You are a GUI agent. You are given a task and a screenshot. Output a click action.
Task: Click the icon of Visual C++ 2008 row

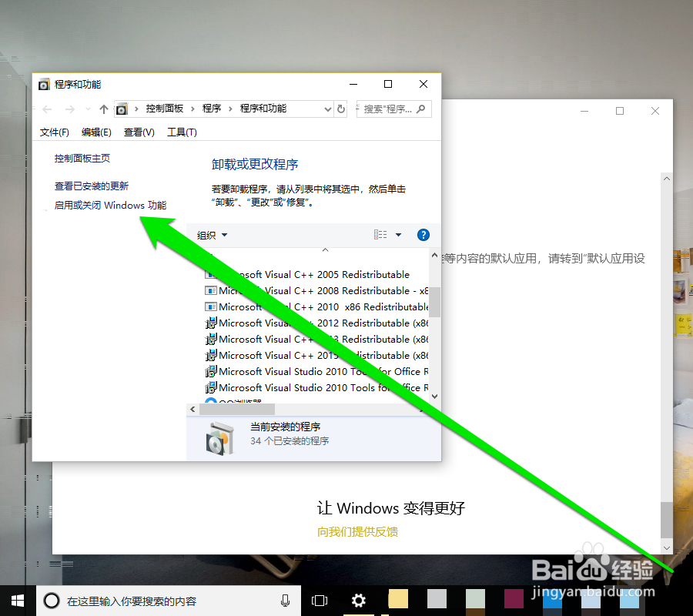point(211,291)
